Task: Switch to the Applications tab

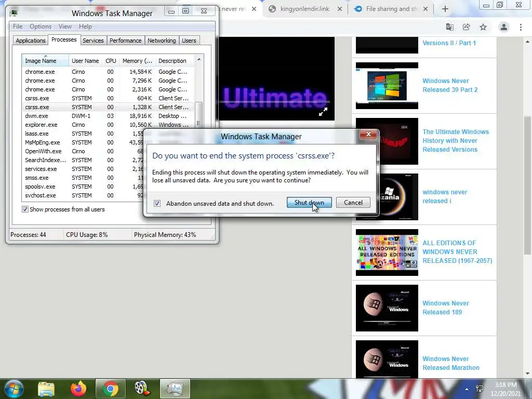Action: click(31, 41)
